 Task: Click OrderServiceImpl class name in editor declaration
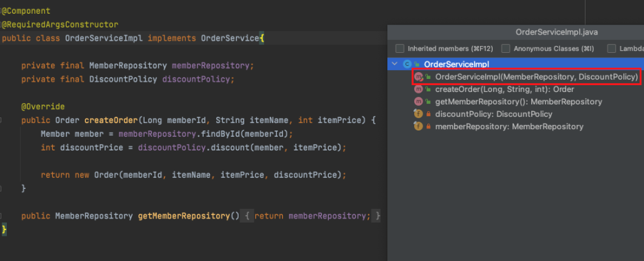tap(104, 38)
